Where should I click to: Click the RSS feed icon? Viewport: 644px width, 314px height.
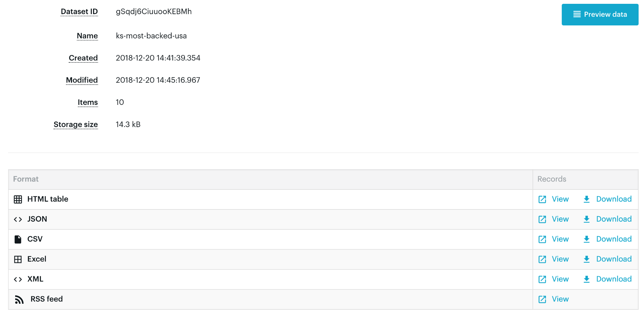tap(19, 300)
